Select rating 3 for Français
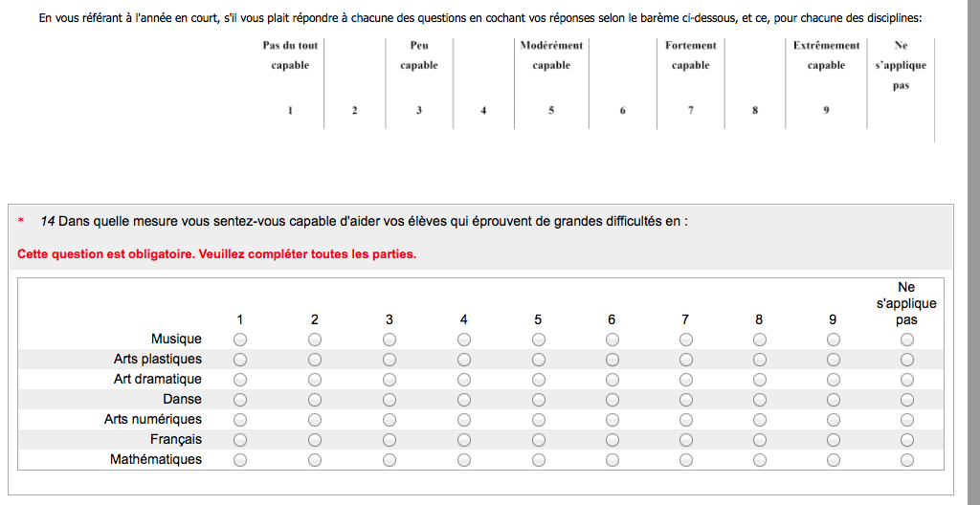The width and height of the screenshot is (980, 505). pyautogui.click(x=390, y=440)
